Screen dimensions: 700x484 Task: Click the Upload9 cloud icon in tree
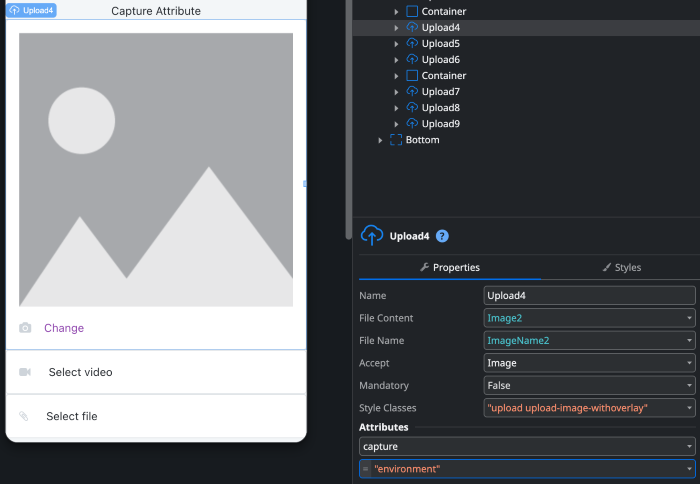coord(412,124)
